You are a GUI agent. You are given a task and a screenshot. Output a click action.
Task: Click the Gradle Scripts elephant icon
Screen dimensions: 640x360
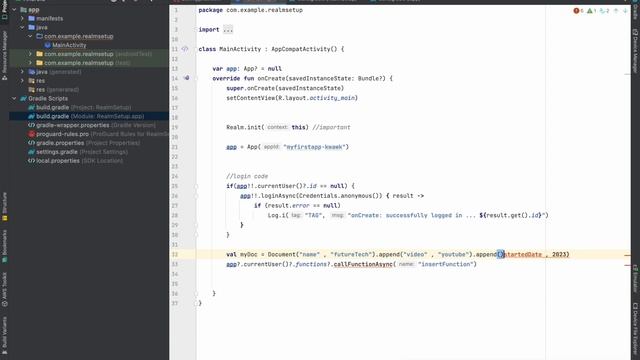pyautogui.click(x=23, y=98)
